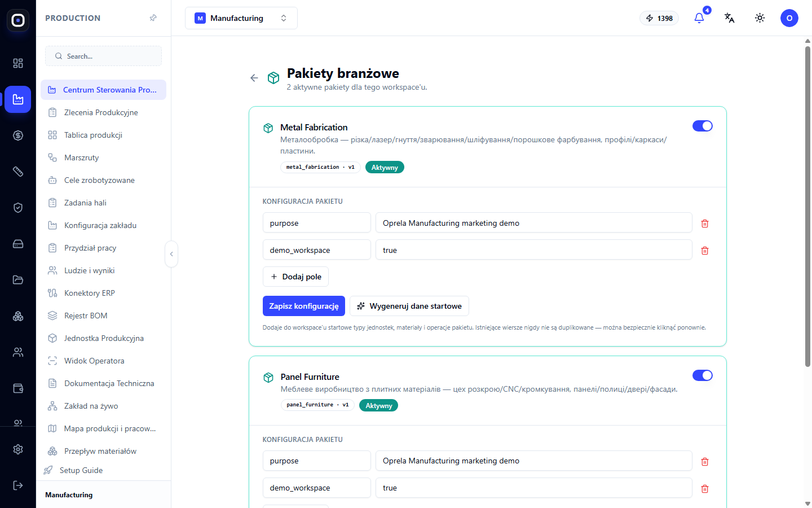Image resolution: width=812 pixels, height=508 pixels.
Task: Click the logout icon at bottom left
Action: pos(18,485)
